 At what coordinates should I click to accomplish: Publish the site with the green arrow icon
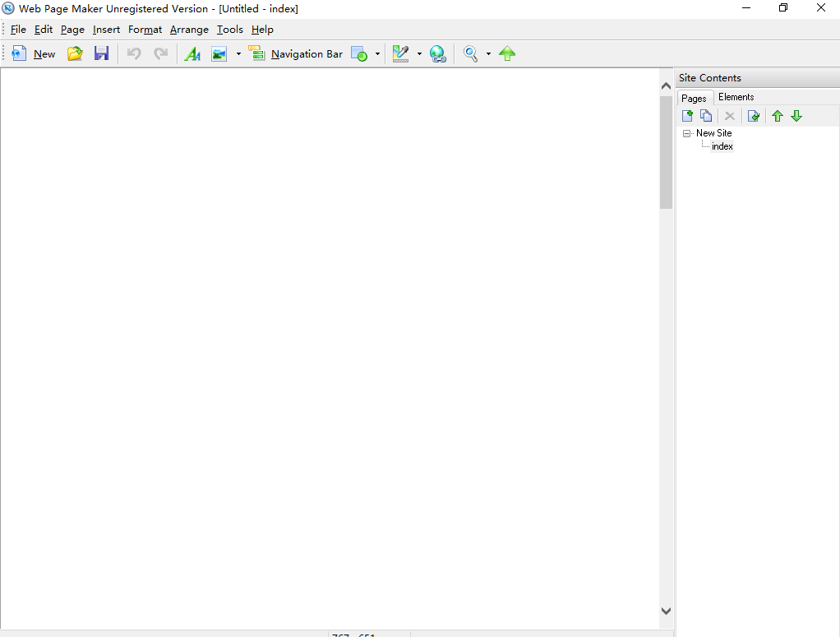coord(507,53)
